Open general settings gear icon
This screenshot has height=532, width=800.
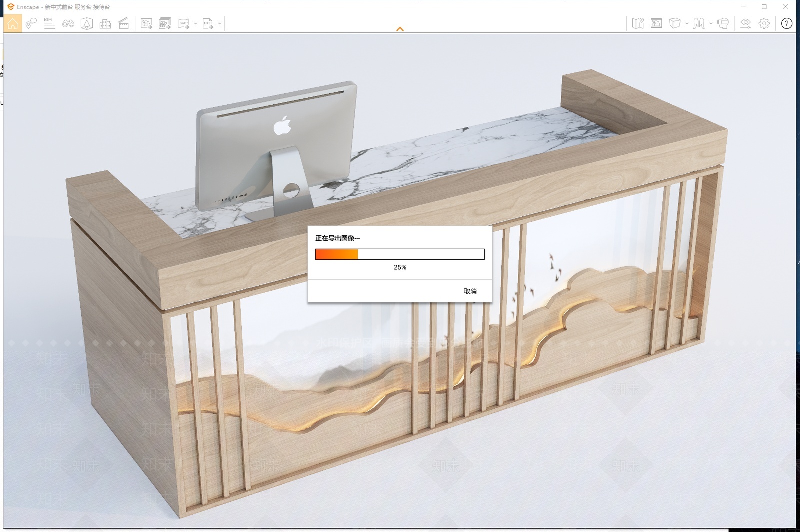pyautogui.click(x=764, y=23)
